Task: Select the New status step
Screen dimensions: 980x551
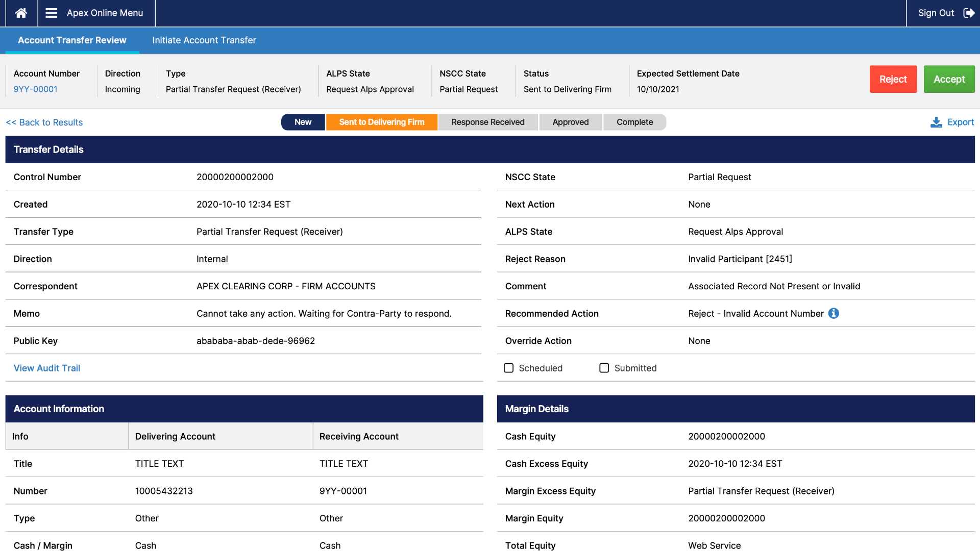Action: pos(303,122)
